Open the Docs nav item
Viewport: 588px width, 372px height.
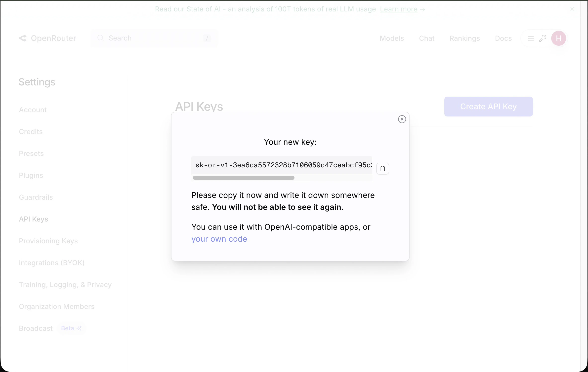[503, 38]
